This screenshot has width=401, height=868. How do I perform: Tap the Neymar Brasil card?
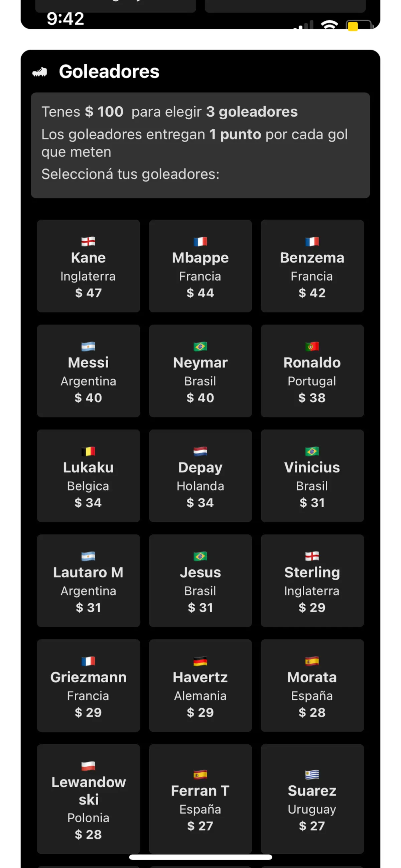pyautogui.click(x=200, y=371)
